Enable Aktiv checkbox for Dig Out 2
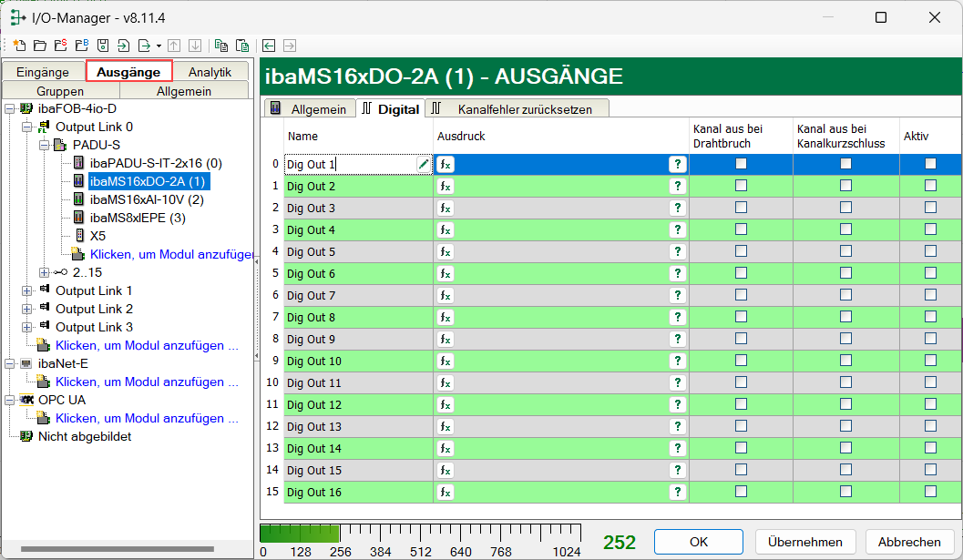This screenshot has height=560, width=963. (930, 186)
